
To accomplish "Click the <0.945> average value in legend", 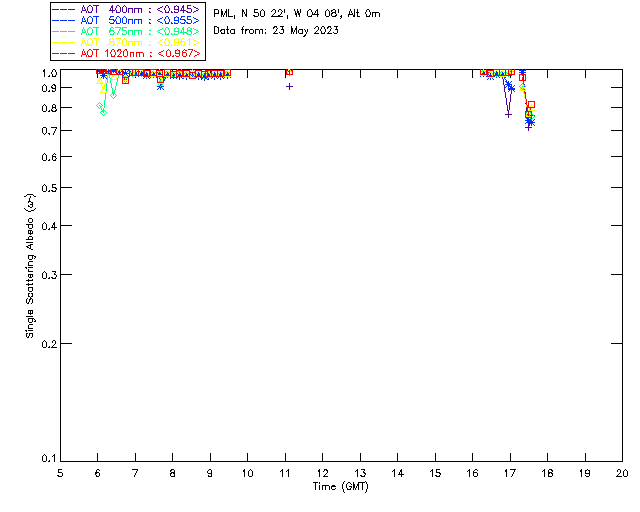I will (x=178, y=9).
